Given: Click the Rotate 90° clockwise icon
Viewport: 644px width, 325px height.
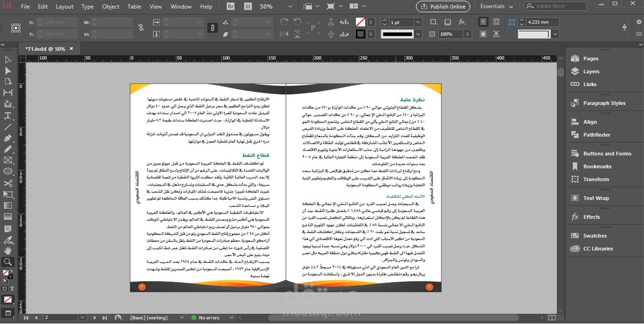Looking at the screenshot, I should pos(284,22).
